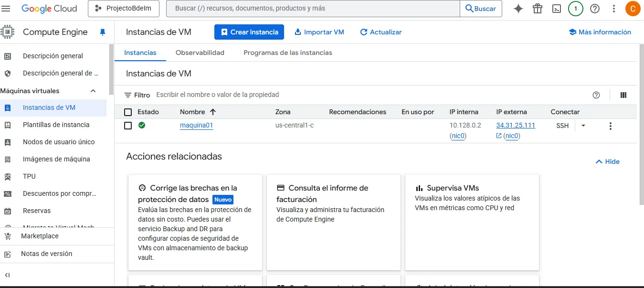The height and width of the screenshot is (288, 644).
Task: Click the Imágenes de máquina icon
Action: 8,159
